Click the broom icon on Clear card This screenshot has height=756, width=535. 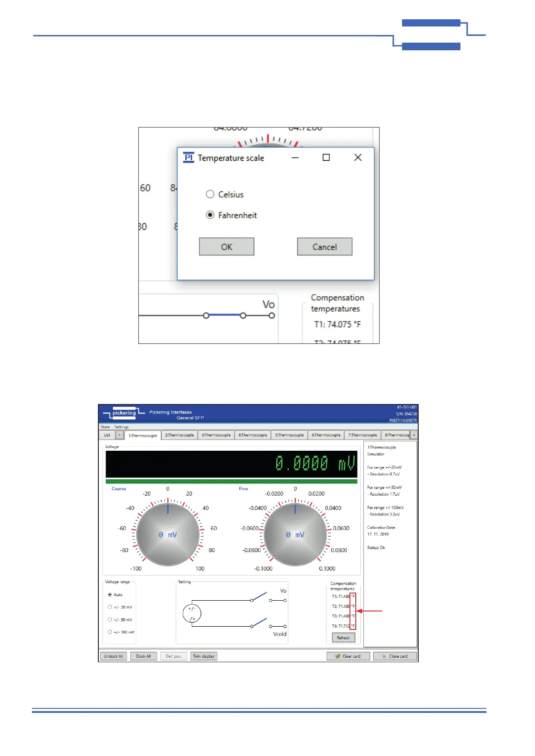[x=338, y=656]
